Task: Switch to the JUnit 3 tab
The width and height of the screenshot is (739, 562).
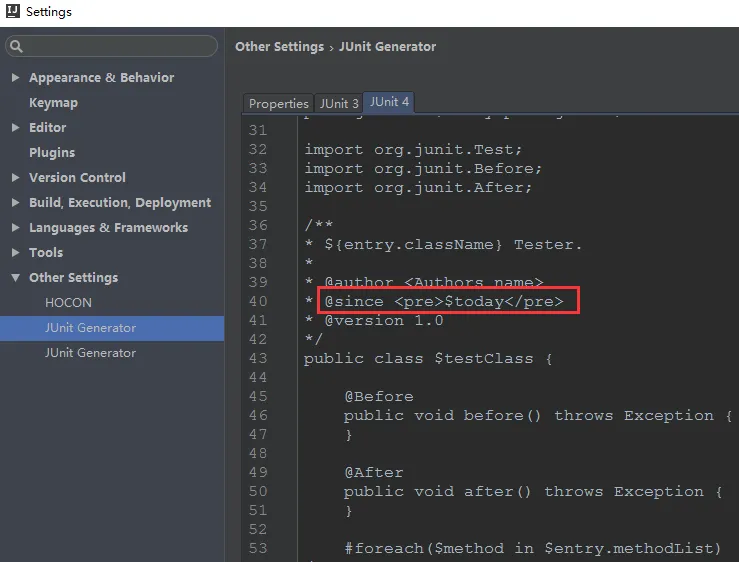Action: [x=339, y=103]
